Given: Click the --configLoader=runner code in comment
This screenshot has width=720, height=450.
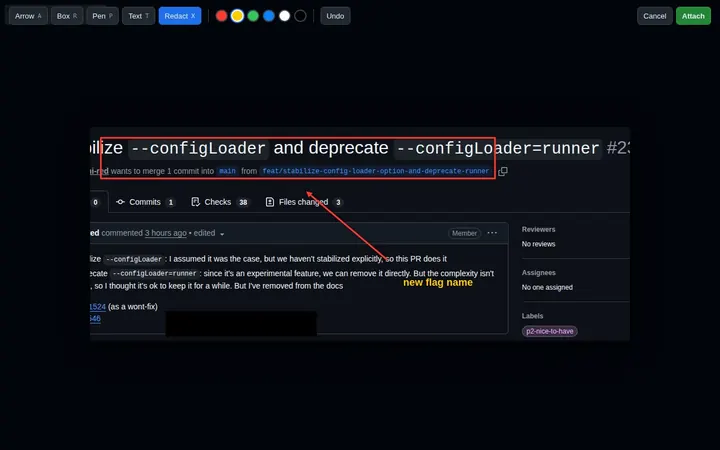Looking at the screenshot, I should pyautogui.click(x=155, y=274).
